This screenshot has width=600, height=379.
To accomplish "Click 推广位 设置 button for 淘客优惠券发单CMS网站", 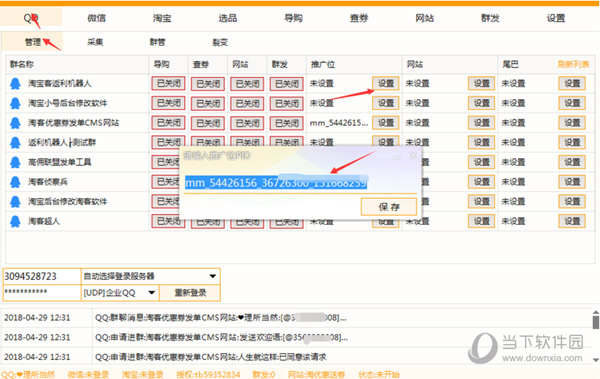I will pyautogui.click(x=386, y=123).
